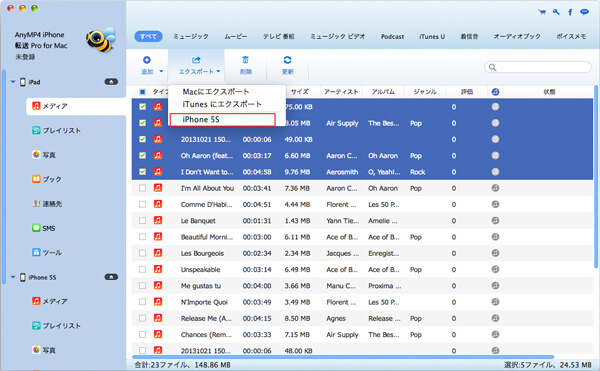The height and width of the screenshot is (371, 600).
Task: Eject the iPhone 5S device
Action: [111, 277]
